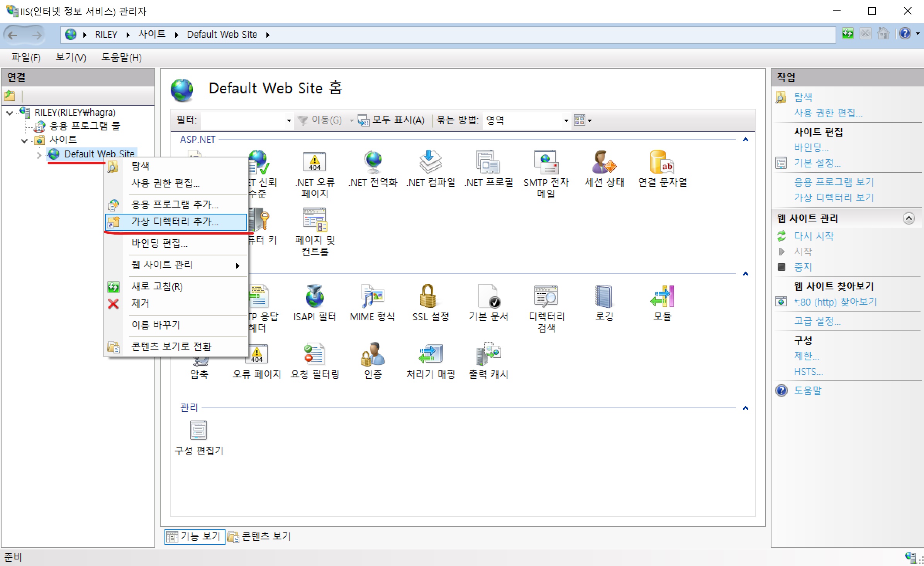This screenshot has width=924, height=566.
Task: Collapse the 사이트 tree node
Action: [24, 140]
